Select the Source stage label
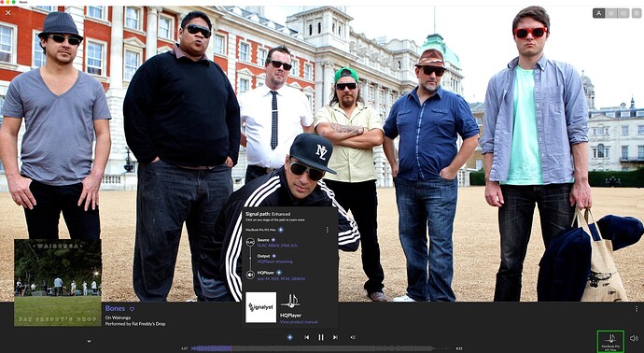 coord(263,240)
